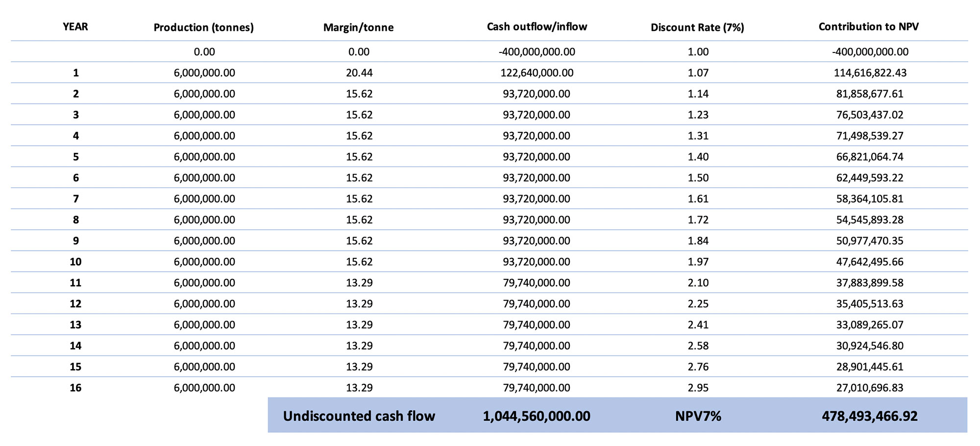Select discount rate 2.10
980x446 pixels.
click(x=698, y=283)
